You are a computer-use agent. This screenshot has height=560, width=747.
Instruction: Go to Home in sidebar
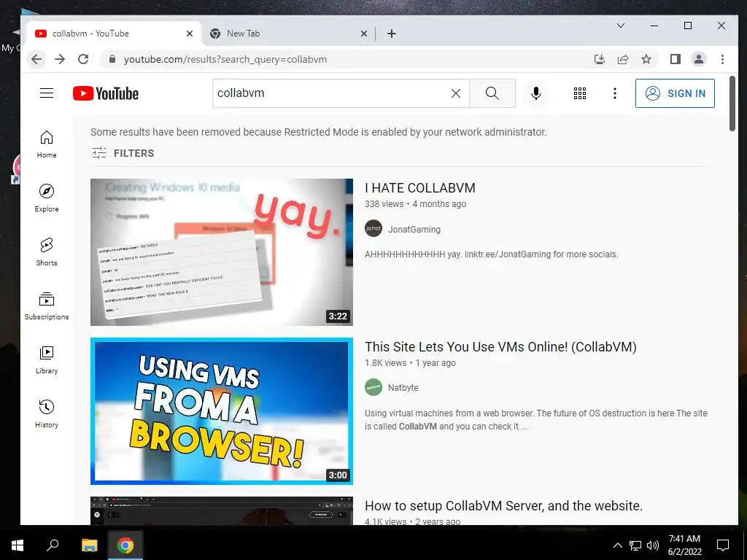click(47, 145)
